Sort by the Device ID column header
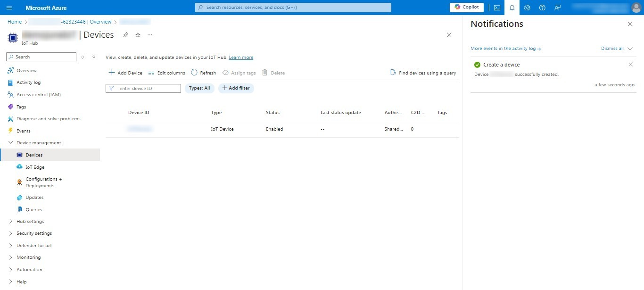The height and width of the screenshot is (290, 644). [139, 113]
